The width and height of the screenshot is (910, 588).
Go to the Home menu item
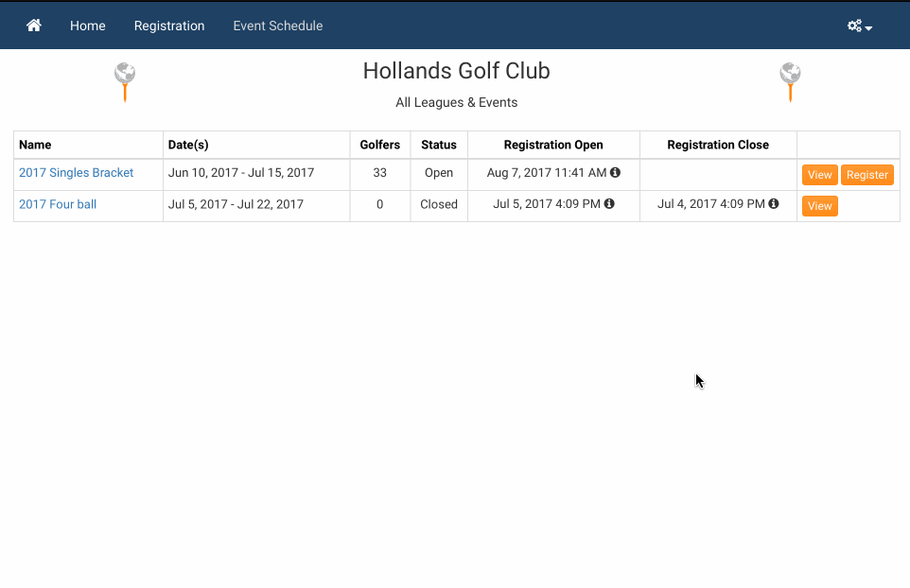88,26
